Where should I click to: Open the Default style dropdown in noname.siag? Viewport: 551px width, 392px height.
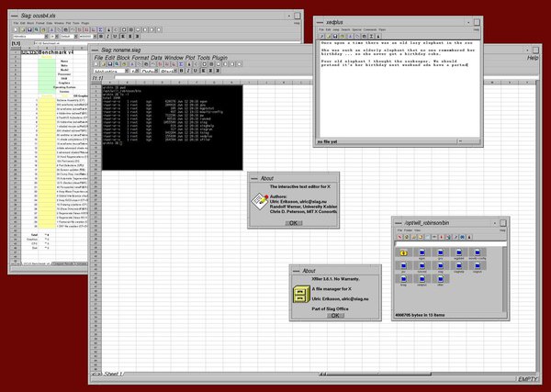[156, 71]
